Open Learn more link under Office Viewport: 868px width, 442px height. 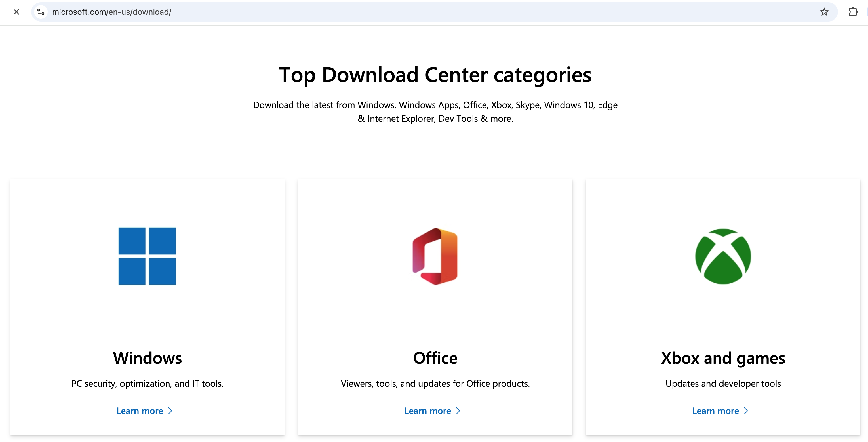pos(432,411)
